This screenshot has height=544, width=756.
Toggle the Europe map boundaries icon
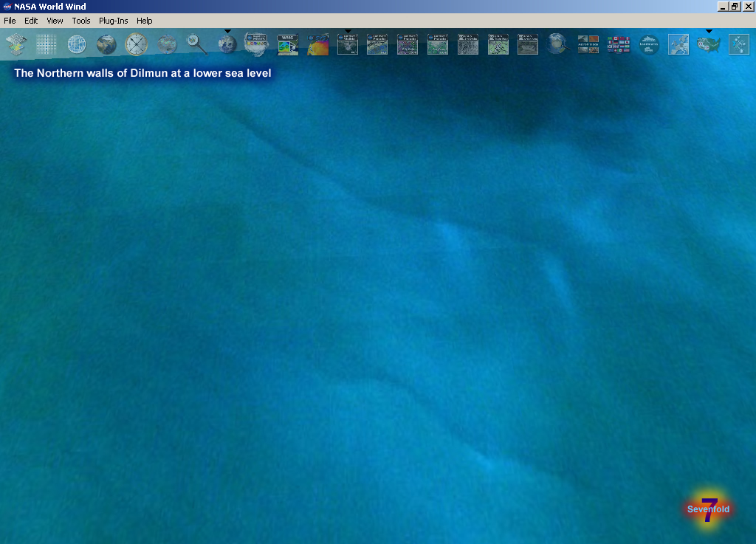(x=678, y=44)
